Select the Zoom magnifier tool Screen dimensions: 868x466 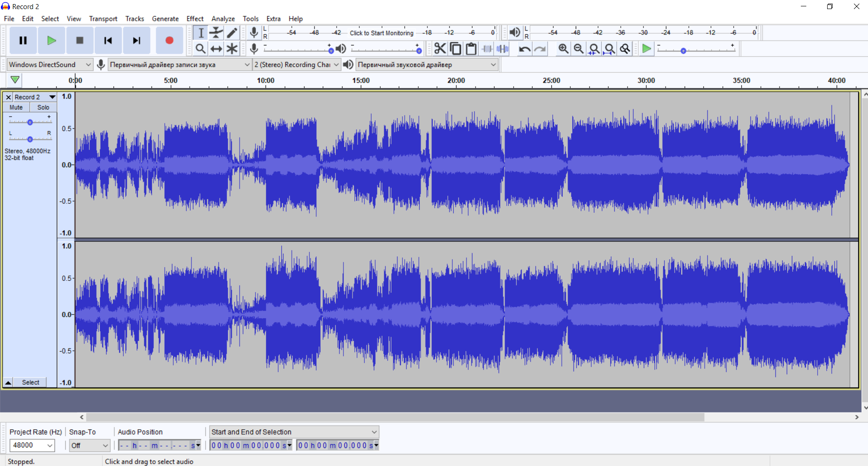[x=201, y=49]
